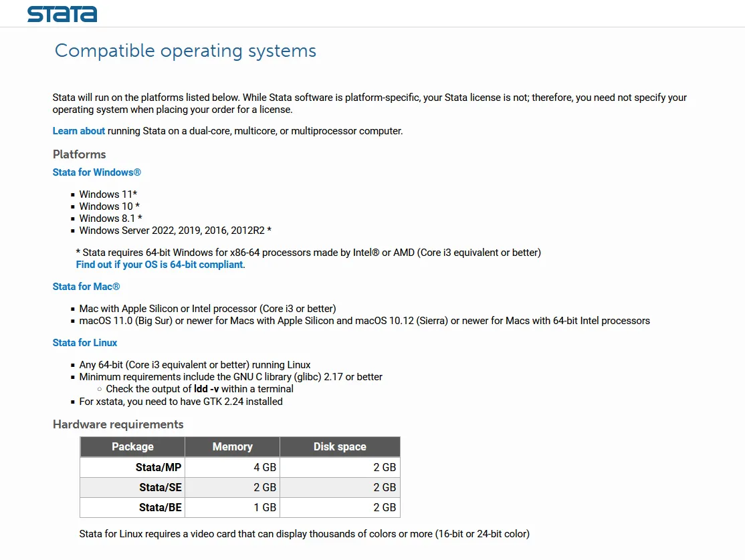Select the Stata/MP table row label
Image resolution: width=745 pixels, height=560 pixels.
pyautogui.click(x=158, y=468)
